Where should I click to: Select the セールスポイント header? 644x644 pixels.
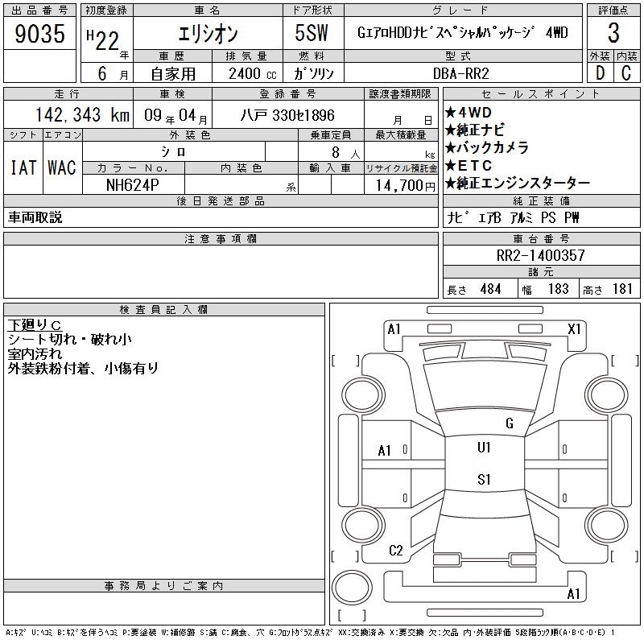pyautogui.click(x=541, y=94)
